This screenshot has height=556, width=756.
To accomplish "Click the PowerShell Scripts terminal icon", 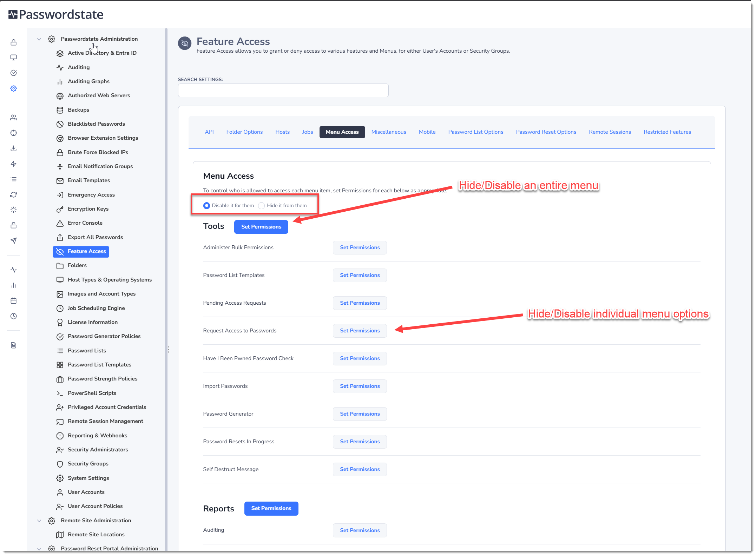I will tap(60, 393).
